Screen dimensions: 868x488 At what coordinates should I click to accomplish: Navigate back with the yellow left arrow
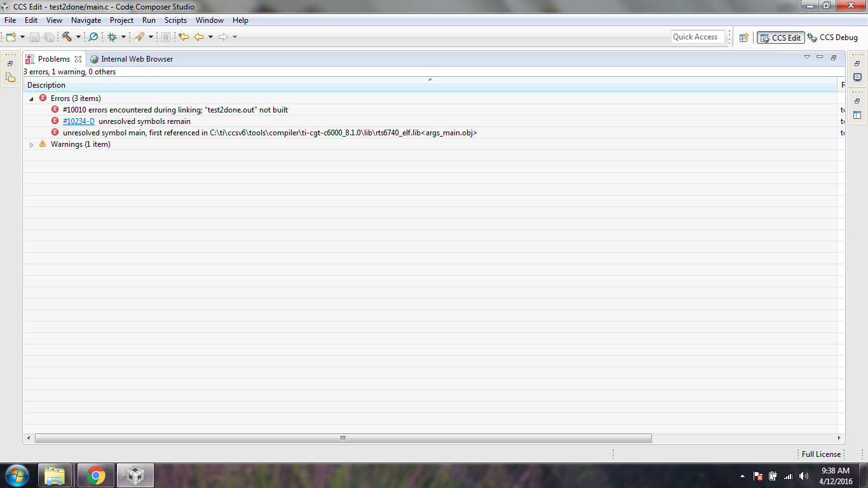[199, 37]
